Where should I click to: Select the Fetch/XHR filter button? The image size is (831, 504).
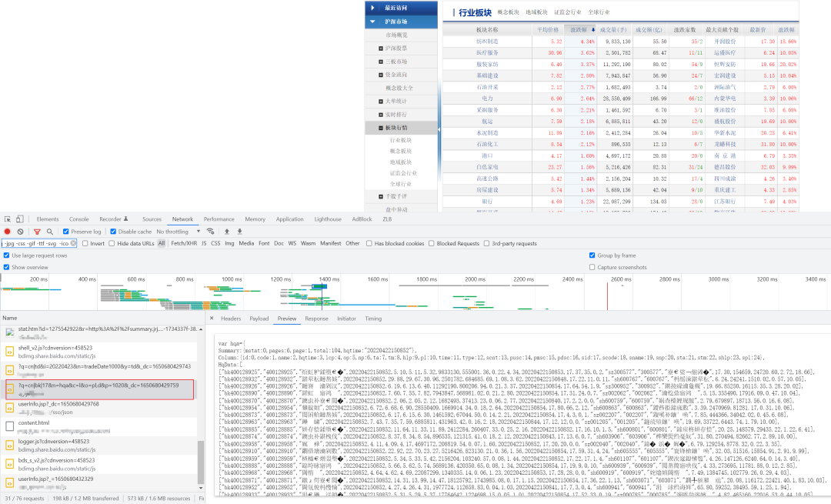pyautogui.click(x=183, y=243)
